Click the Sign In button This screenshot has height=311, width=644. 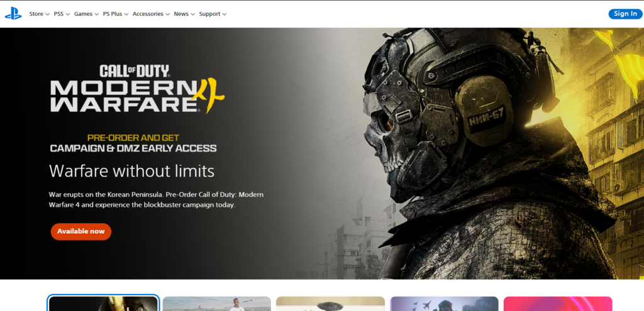[625, 14]
